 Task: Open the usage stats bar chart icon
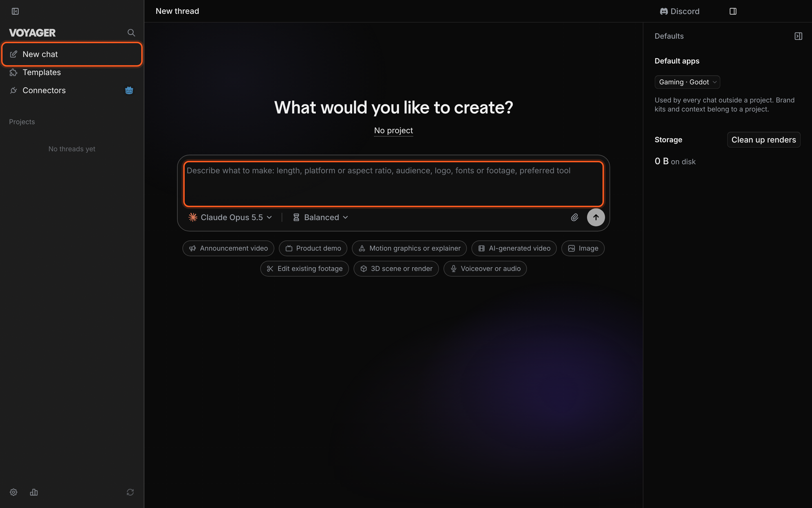point(34,492)
